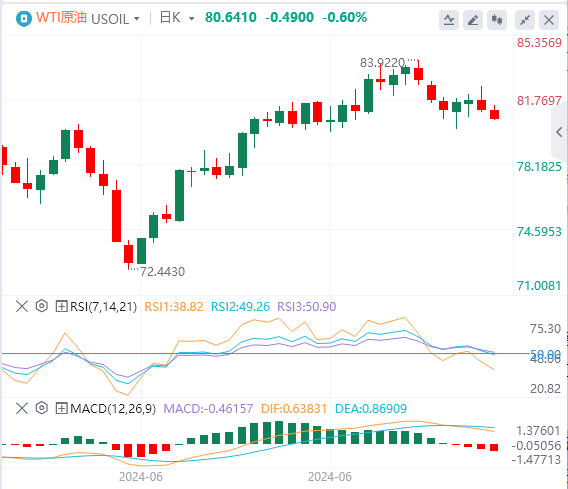Click the RSI 75.30 axis label
This screenshot has width=568, height=489.
(x=545, y=329)
